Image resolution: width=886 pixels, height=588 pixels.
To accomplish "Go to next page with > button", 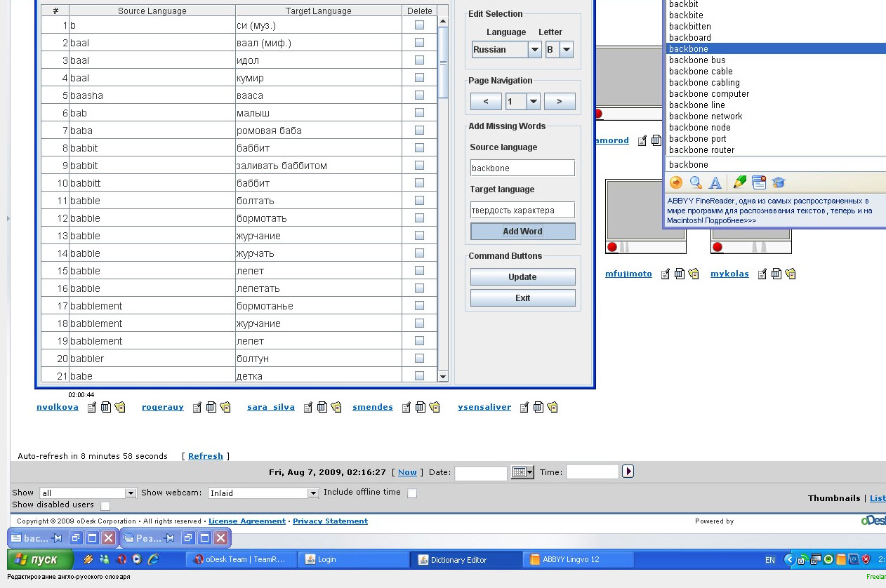I will 559,102.
